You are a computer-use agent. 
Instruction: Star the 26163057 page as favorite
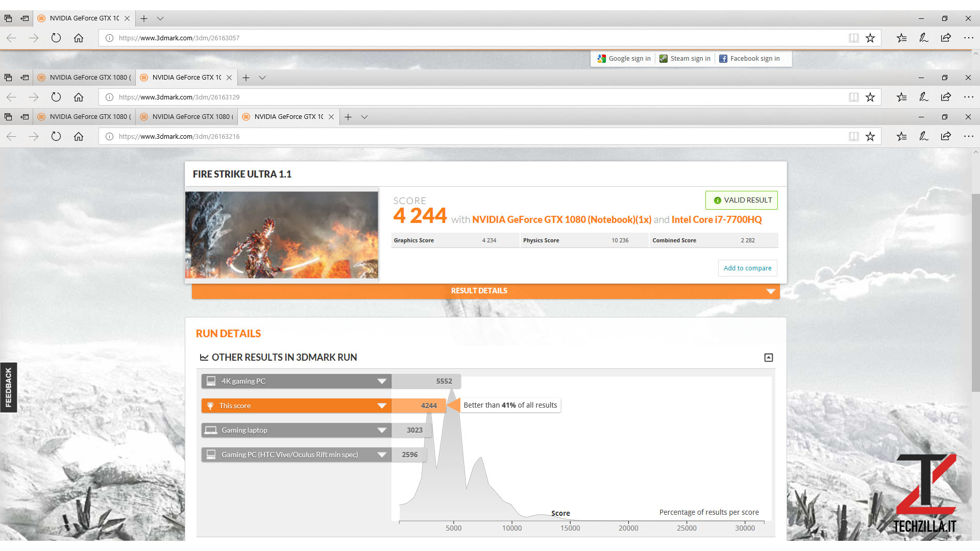point(870,38)
